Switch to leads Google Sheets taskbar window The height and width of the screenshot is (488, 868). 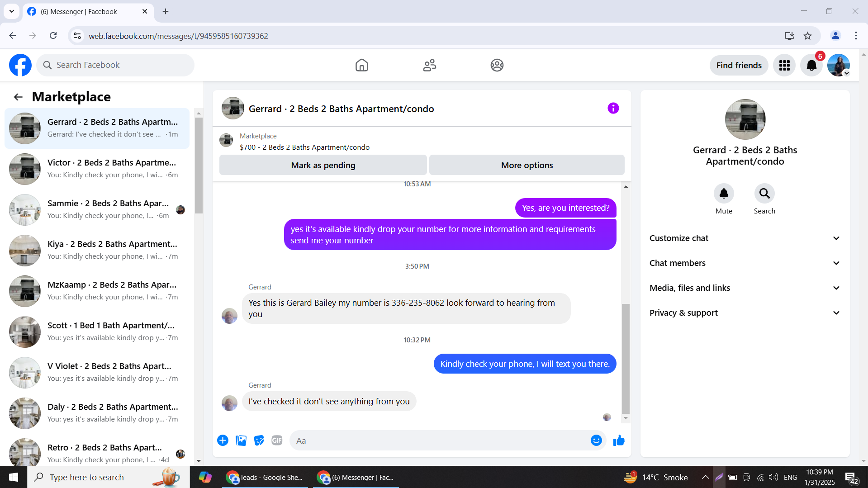265,477
